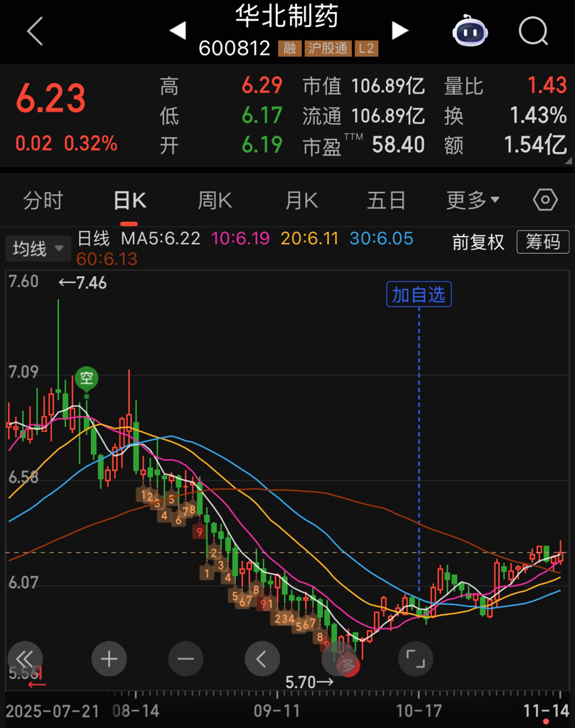Switch to 周K tab
575x728 pixels.
pyautogui.click(x=215, y=200)
